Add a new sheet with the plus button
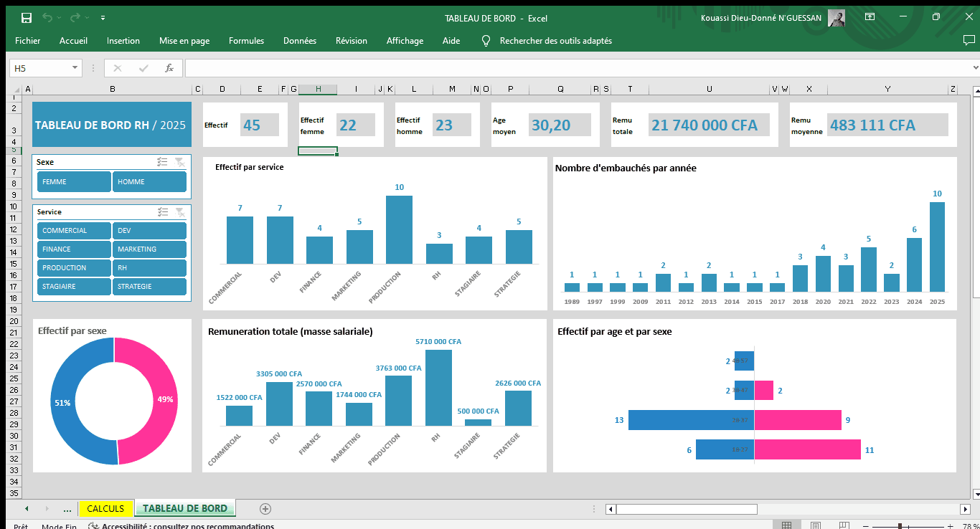 pos(265,508)
